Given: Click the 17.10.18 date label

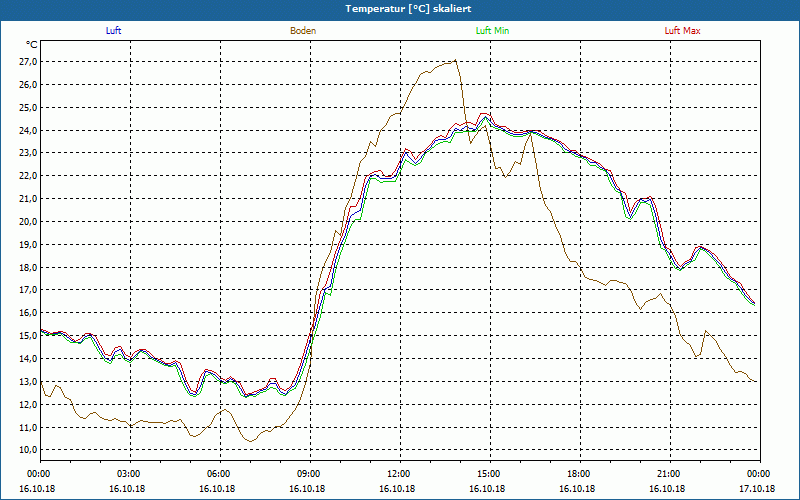Looking at the screenshot, I should [757, 489].
